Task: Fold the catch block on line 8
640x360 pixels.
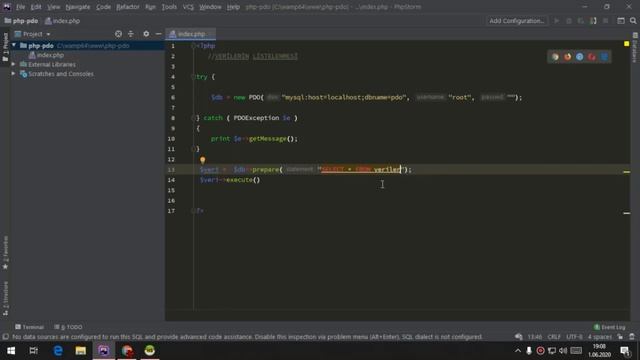Action: (193, 118)
